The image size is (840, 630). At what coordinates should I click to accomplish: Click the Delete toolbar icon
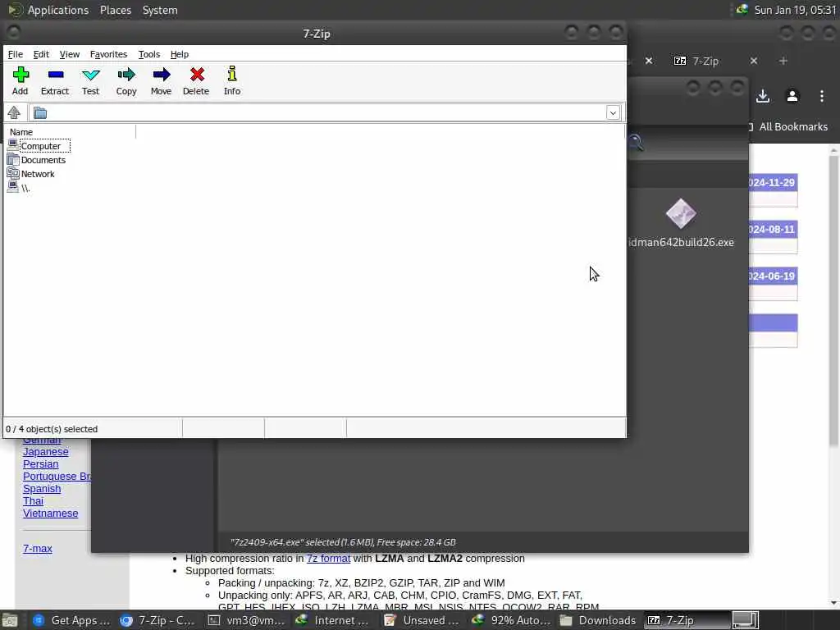196,81
